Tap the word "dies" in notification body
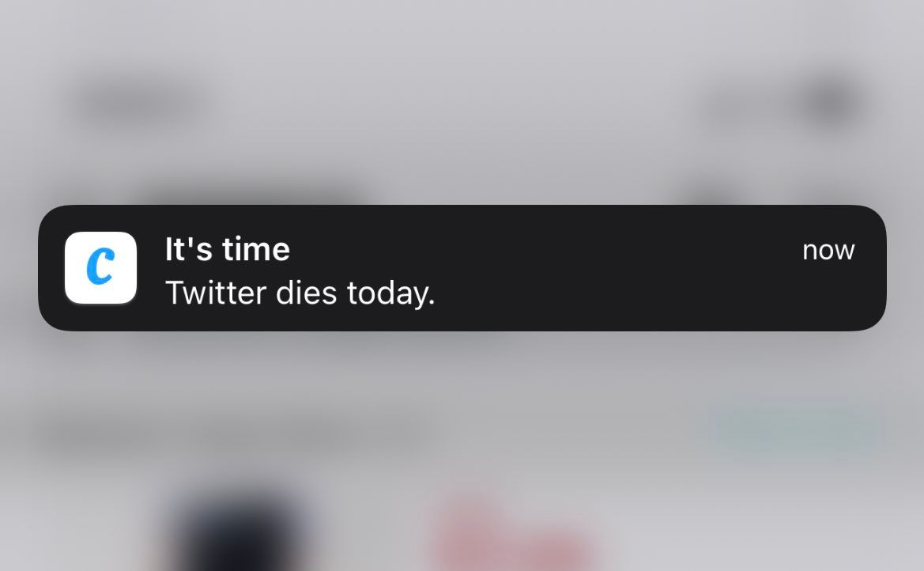Image resolution: width=924 pixels, height=571 pixels. (x=307, y=292)
